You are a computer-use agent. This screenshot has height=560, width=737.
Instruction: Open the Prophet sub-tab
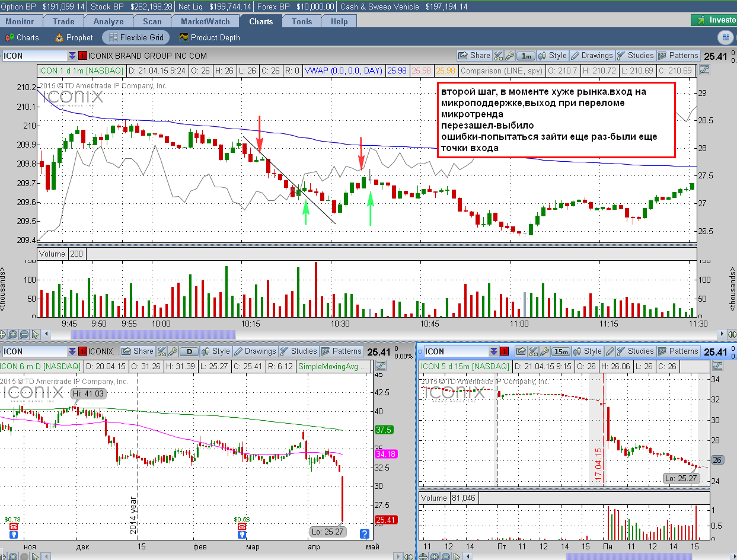[x=74, y=37]
